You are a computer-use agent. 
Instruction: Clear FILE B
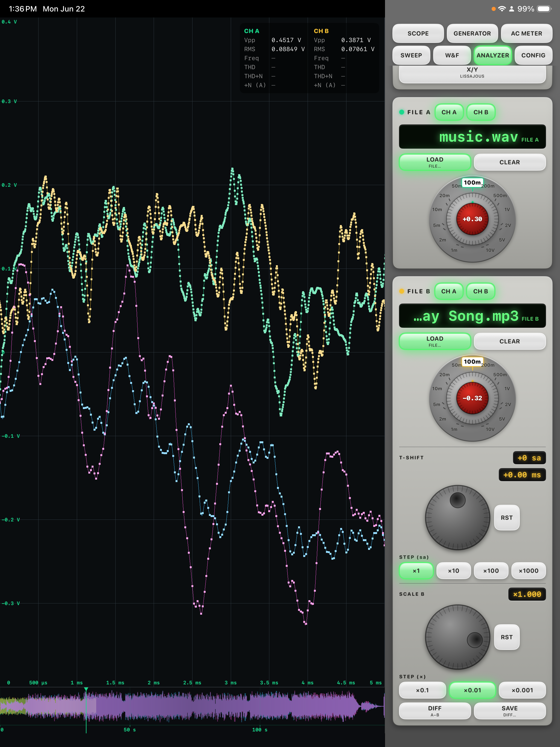(x=509, y=341)
